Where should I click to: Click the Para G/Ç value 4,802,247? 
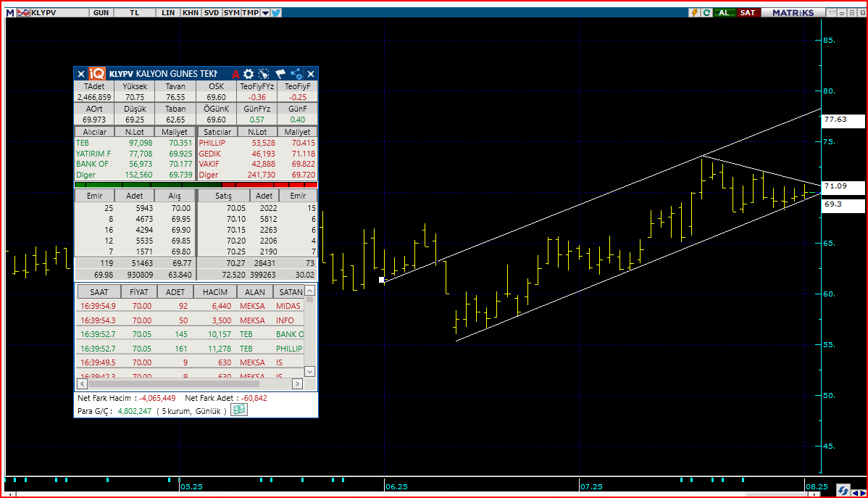pos(135,411)
